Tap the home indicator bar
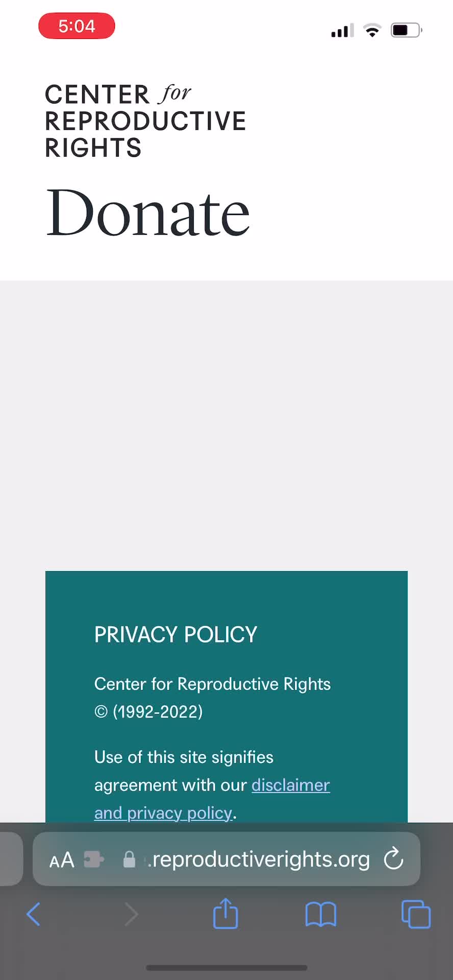Viewport: 453px width, 980px height. coord(226,967)
